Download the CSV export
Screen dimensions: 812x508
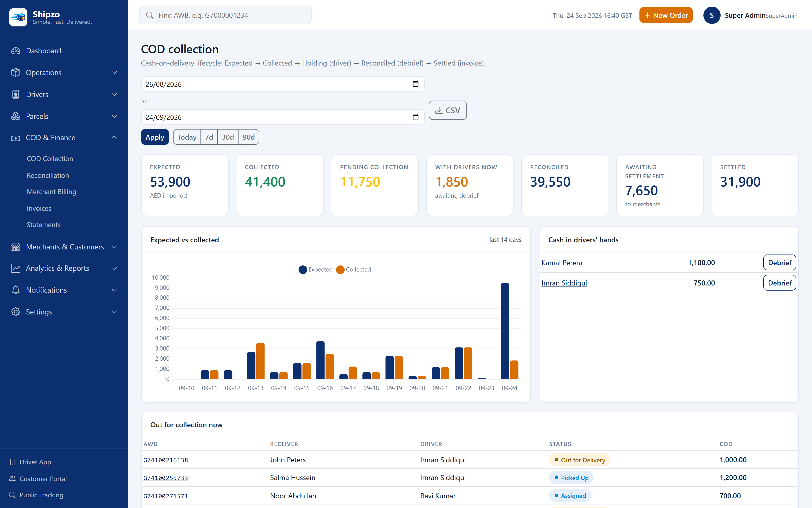(448, 110)
